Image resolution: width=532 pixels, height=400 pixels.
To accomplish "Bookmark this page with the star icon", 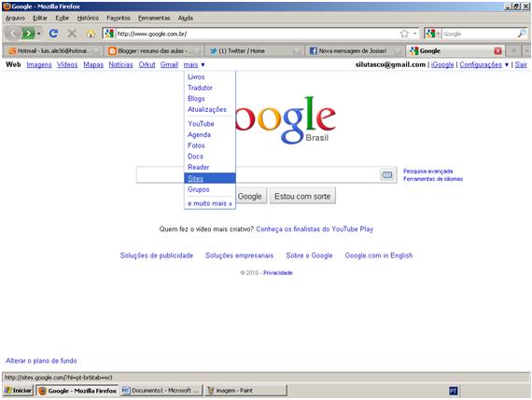I will click(404, 34).
